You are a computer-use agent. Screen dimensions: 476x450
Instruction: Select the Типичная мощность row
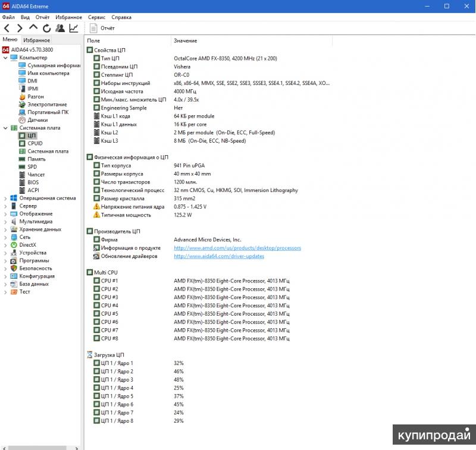coord(142,215)
